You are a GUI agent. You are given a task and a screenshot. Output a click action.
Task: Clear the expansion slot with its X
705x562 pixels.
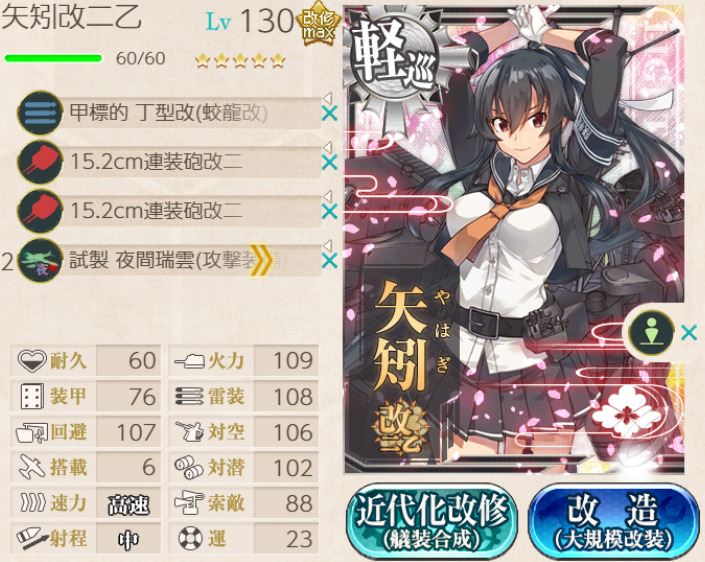coord(689,333)
